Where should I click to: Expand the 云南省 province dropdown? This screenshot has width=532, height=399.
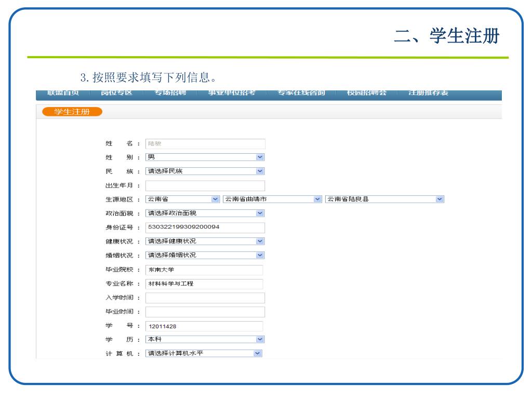[x=182, y=199]
